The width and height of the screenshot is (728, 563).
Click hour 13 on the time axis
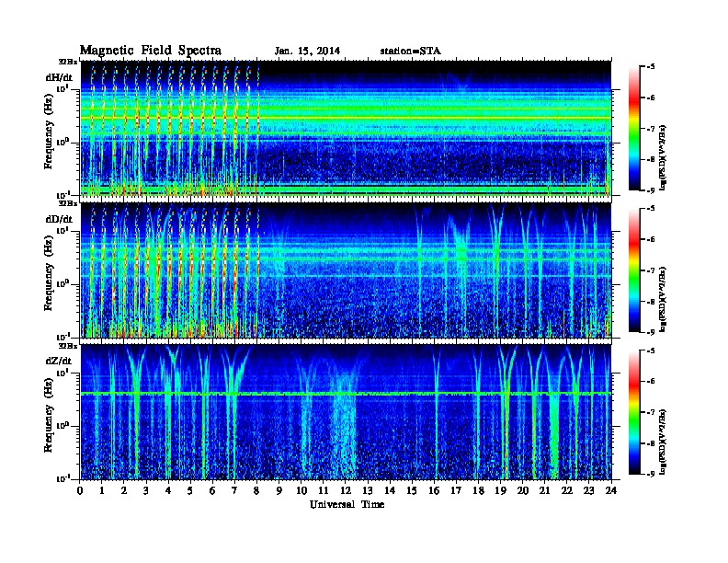368,491
